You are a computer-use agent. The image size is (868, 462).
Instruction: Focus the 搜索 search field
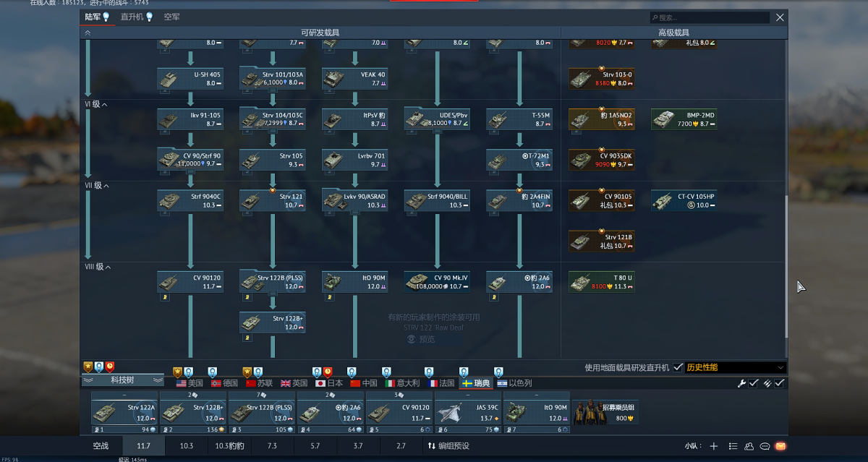[709, 17]
